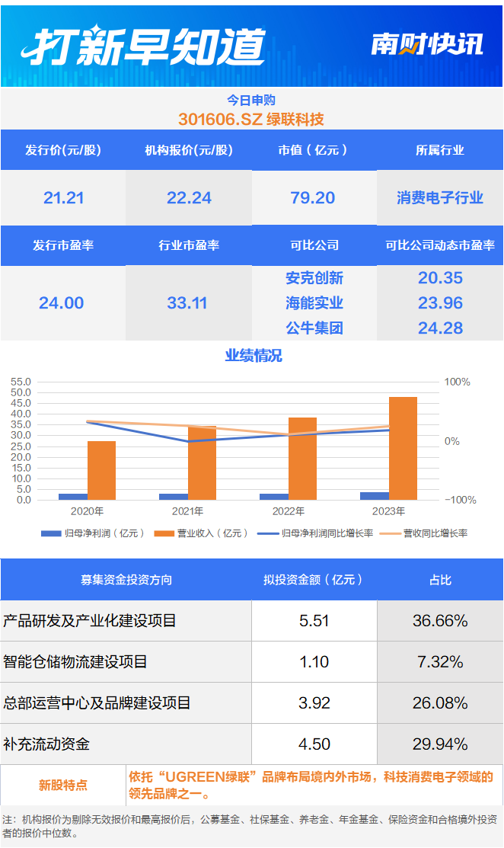Open comparable company 安克创新
Screen dimensions: 504x848
[314, 278]
